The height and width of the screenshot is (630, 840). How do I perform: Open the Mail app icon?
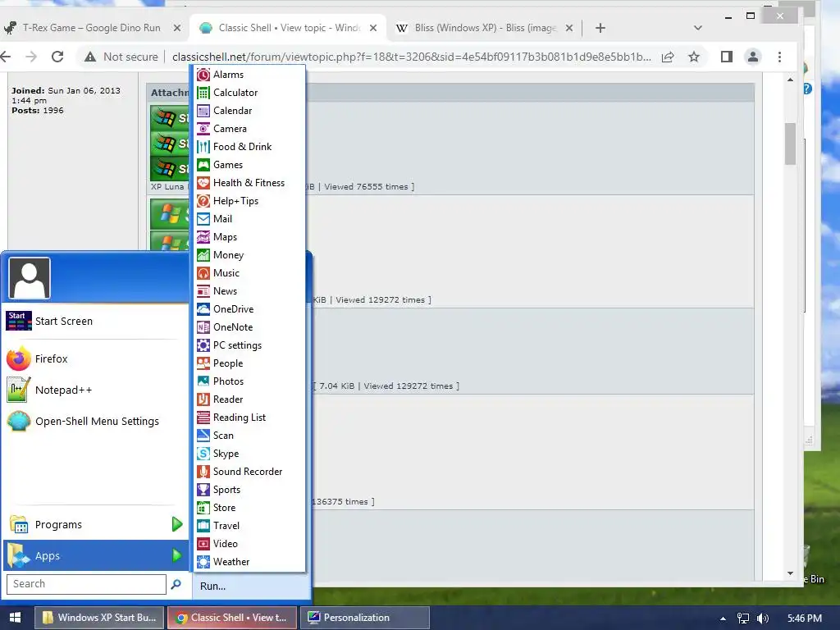click(203, 219)
